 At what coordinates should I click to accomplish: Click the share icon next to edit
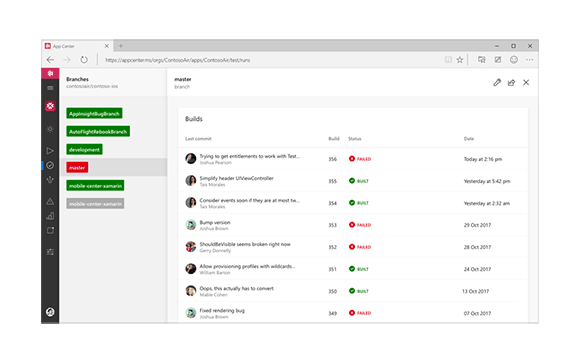(511, 83)
